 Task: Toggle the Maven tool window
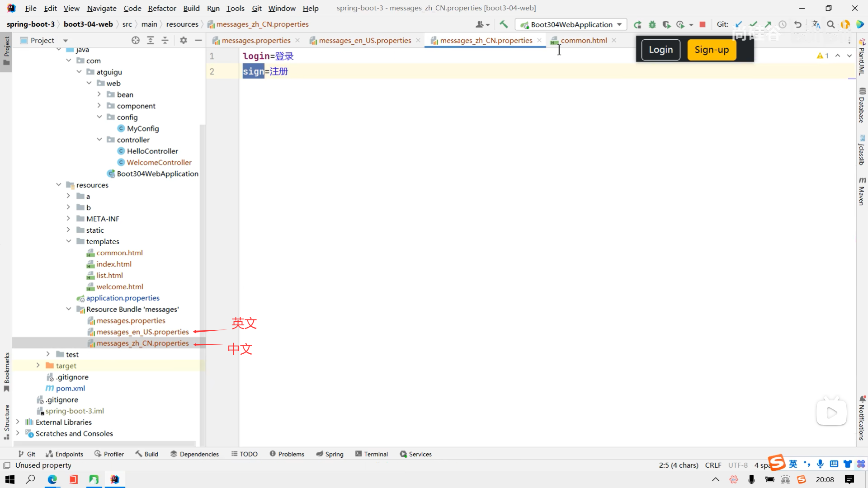coord(862,192)
